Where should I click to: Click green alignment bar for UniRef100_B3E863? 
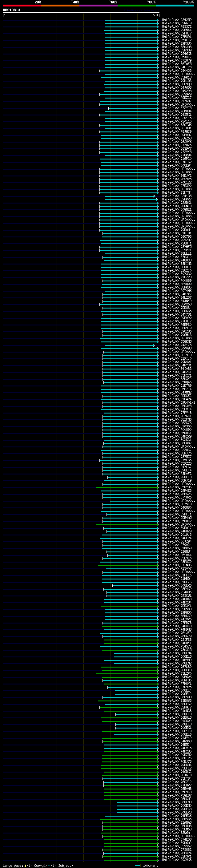[128, 701]
